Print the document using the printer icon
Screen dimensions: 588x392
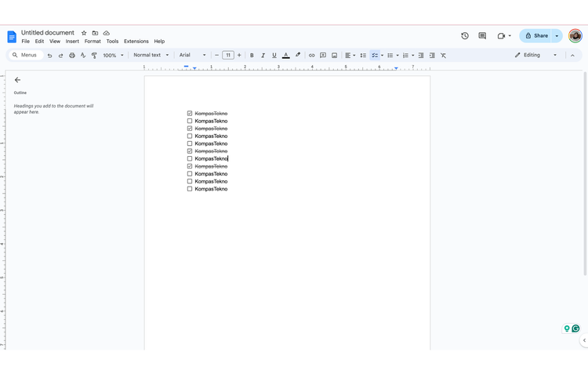pyautogui.click(x=72, y=56)
